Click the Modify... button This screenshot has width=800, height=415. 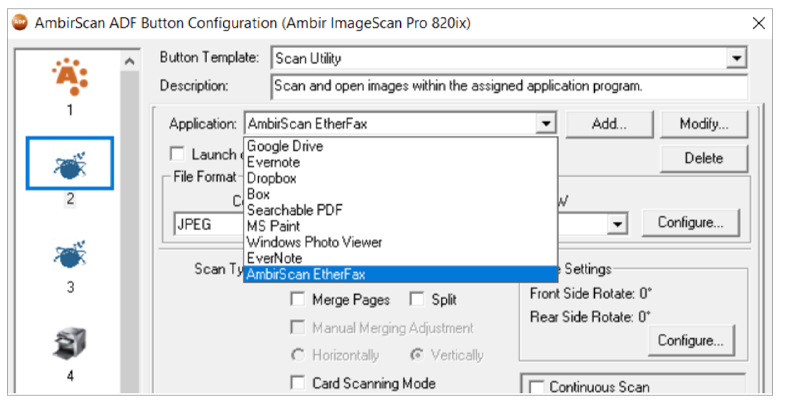point(704,124)
